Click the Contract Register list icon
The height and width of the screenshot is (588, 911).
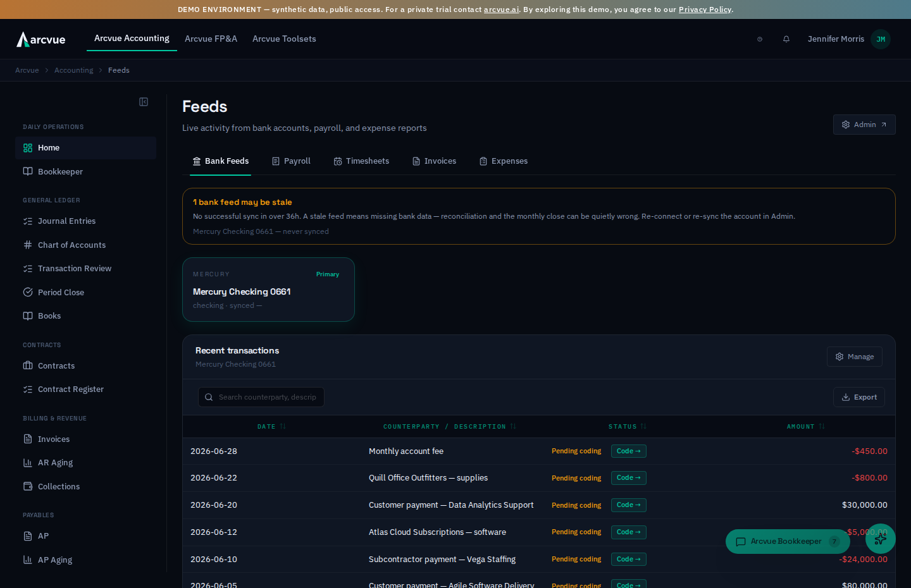point(28,389)
